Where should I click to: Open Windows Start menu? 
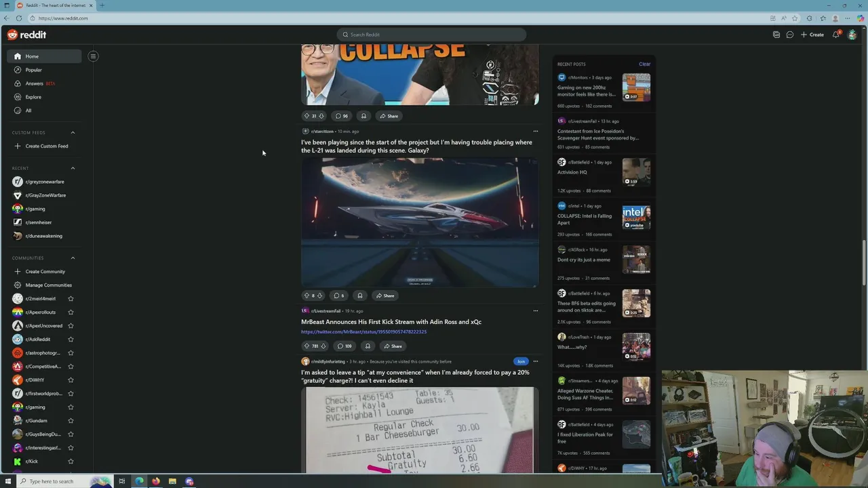click(x=7, y=481)
